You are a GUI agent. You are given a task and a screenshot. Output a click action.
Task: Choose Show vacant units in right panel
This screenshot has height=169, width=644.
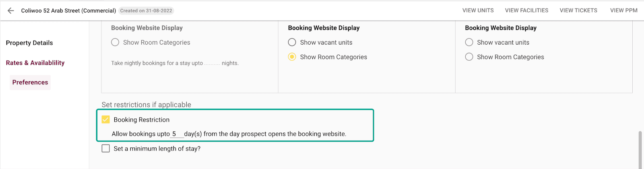pos(469,42)
